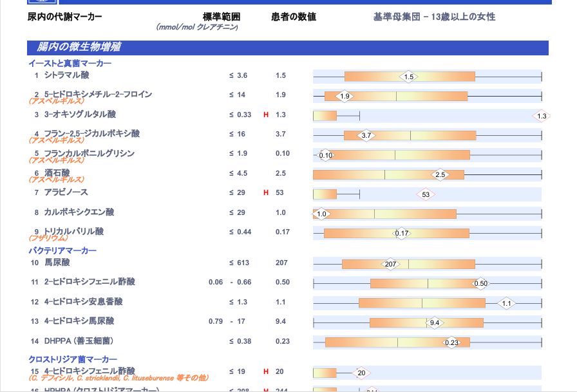Image resolution: width=577 pixels, height=392 pixels.
Task: Select the red H flag next to value 20
Action: [265, 371]
